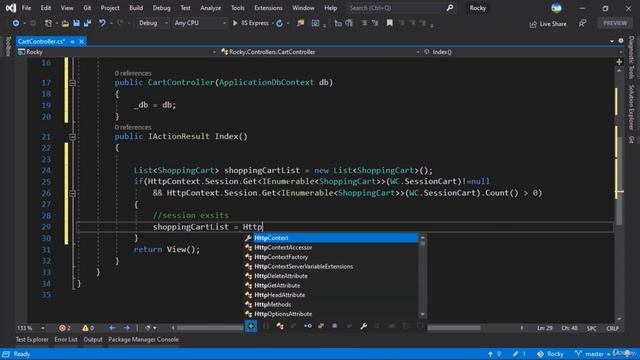The width and height of the screenshot is (640, 360).
Task: Open the master git branch selector
Action: [x=593, y=354]
